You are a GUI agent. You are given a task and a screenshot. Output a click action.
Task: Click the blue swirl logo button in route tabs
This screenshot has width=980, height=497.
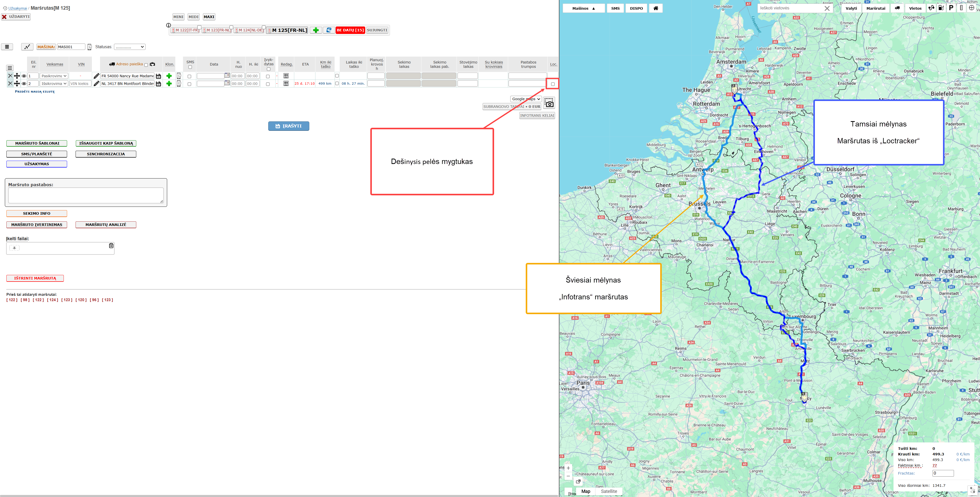click(x=329, y=30)
